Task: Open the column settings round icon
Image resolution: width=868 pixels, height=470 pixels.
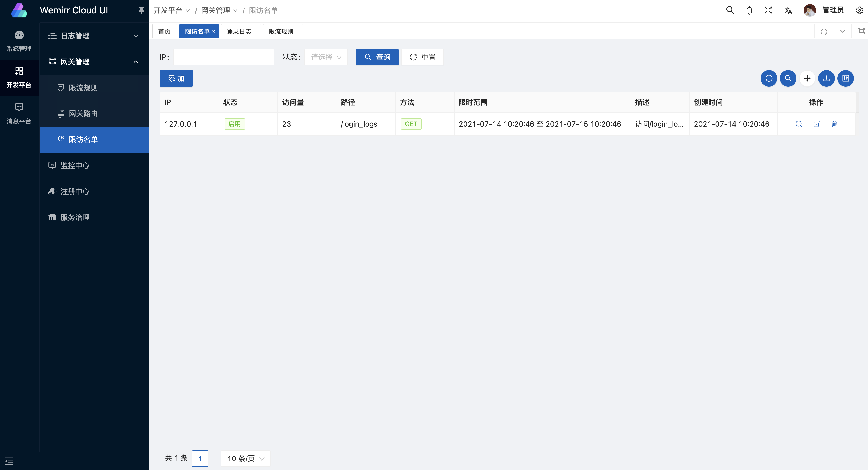Action: 845,79
